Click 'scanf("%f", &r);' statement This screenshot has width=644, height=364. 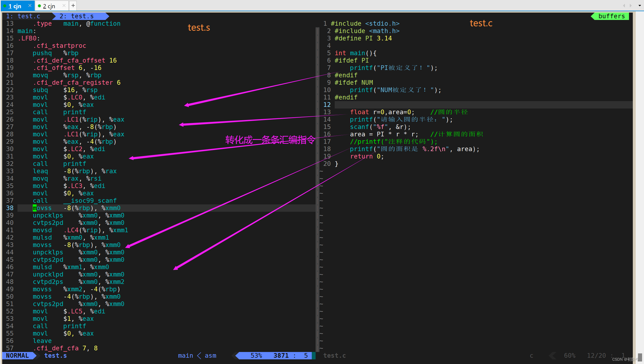380,127
